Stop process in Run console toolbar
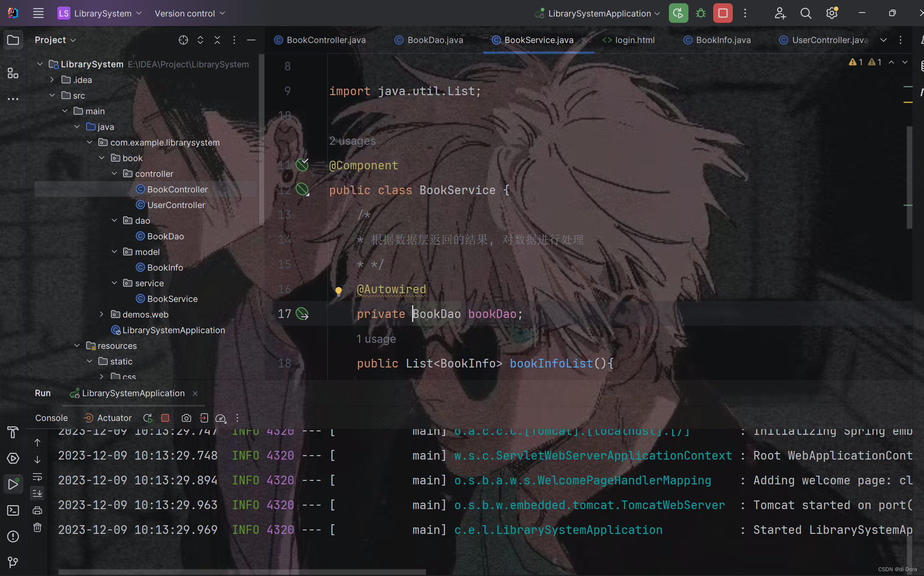924x576 pixels. pos(165,418)
